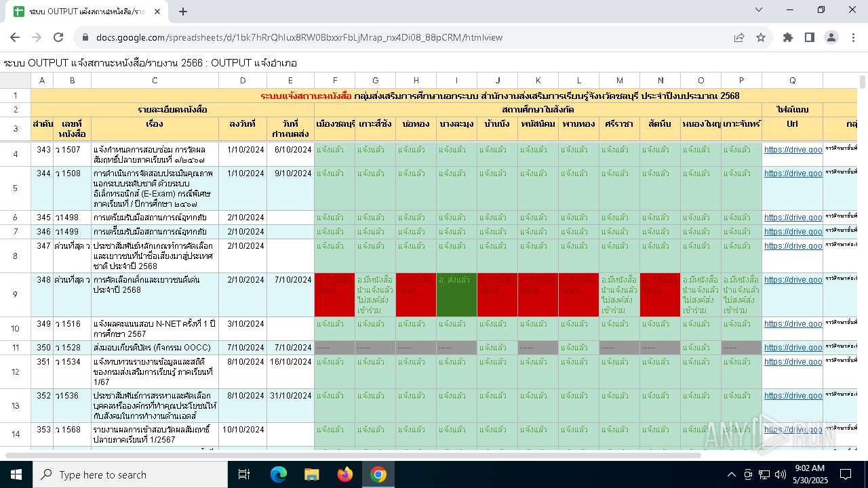Viewport: 868px width, 488px height.
Task: Click the share page icon
Action: tap(739, 37)
